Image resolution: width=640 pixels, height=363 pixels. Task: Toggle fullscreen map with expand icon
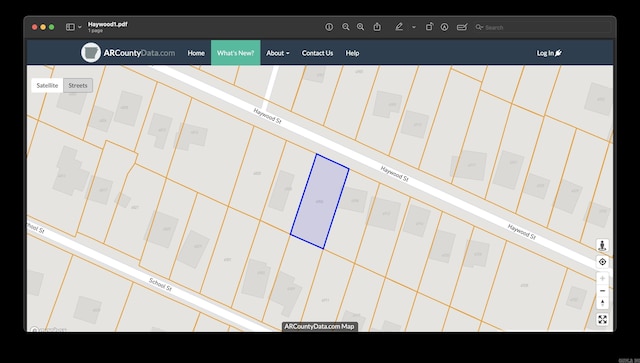(x=602, y=319)
